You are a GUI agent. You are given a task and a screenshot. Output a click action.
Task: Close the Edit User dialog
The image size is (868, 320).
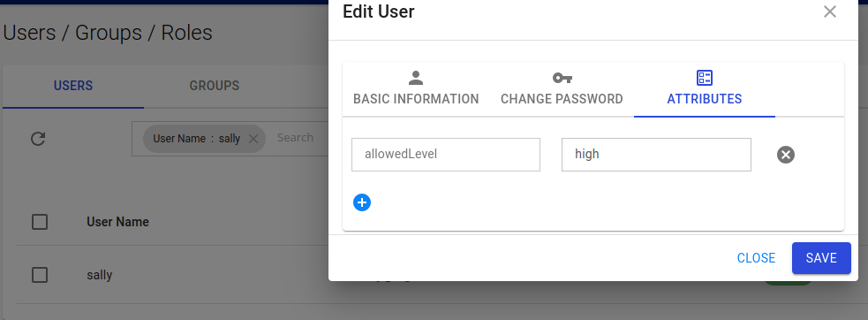[829, 11]
